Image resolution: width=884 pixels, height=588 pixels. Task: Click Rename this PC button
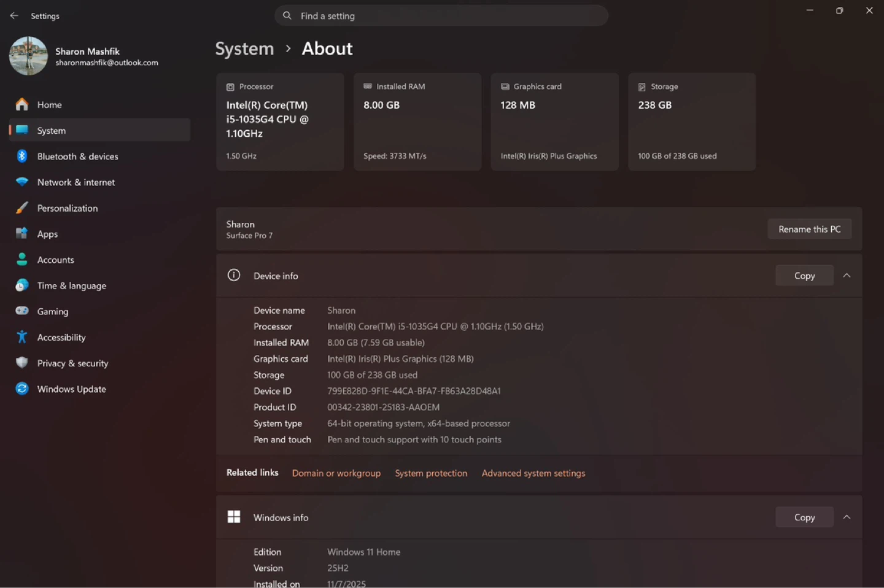809,229
